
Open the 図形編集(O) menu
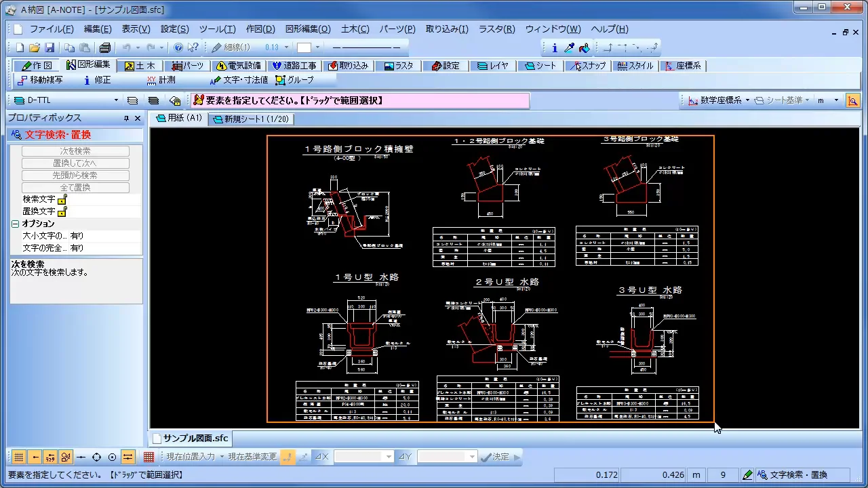(307, 29)
